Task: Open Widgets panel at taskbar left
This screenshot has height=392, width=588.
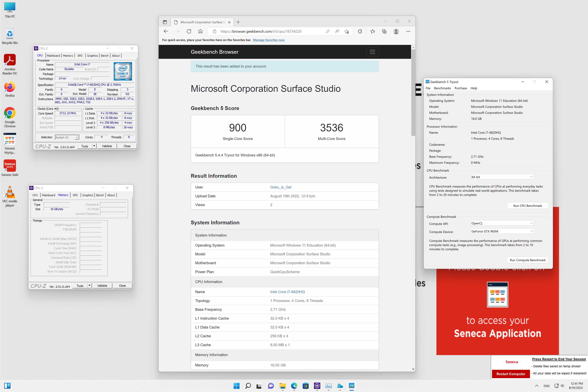Action: [x=7, y=386]
